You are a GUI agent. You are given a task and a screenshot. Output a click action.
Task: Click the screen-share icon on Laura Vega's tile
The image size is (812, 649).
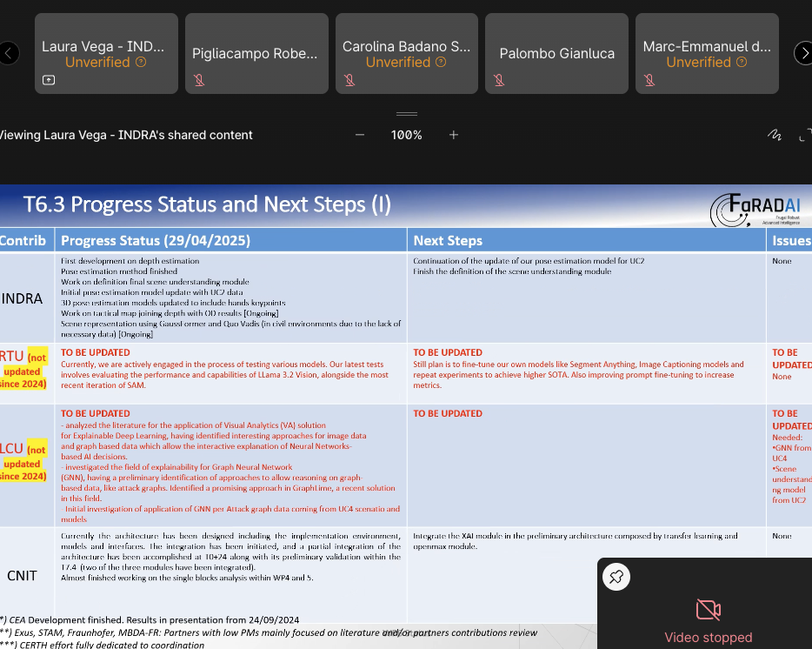coord(49,80)
